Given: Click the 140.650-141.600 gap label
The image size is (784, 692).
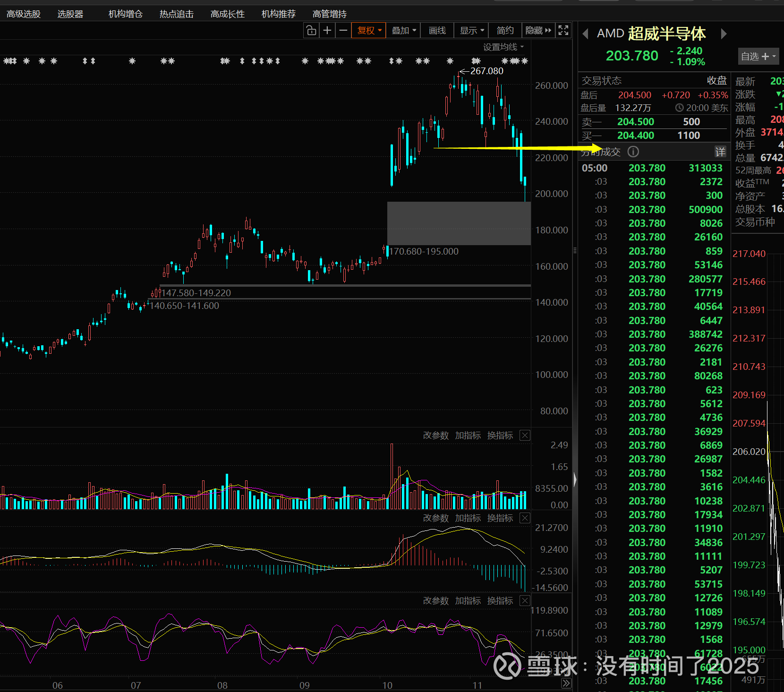Looking at the screenshot, I should 184,306.
